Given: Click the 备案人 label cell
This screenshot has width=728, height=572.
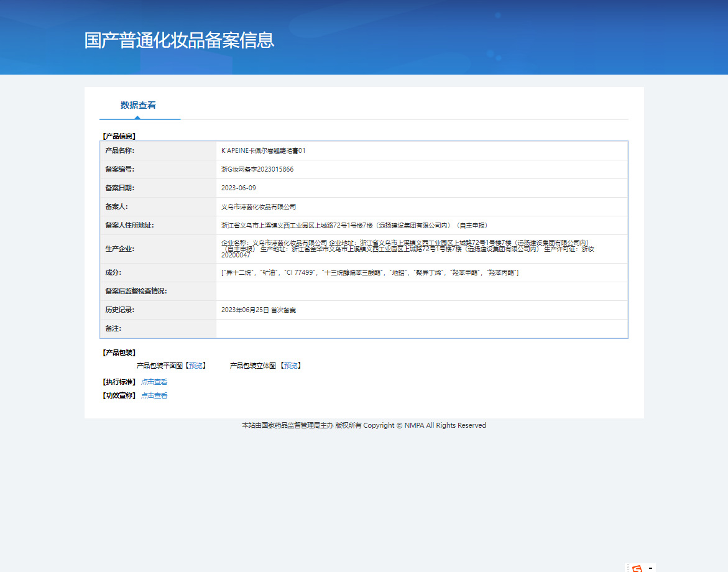Looking at the screenshot, I should point(158,206).
